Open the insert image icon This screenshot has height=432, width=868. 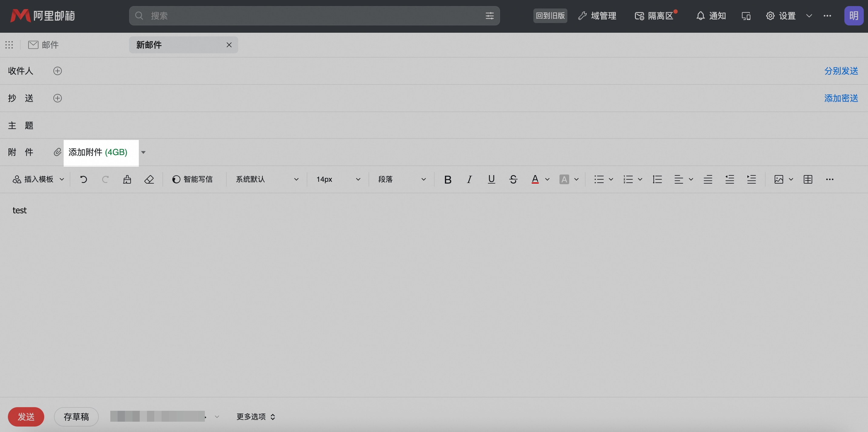pos(779,179)
